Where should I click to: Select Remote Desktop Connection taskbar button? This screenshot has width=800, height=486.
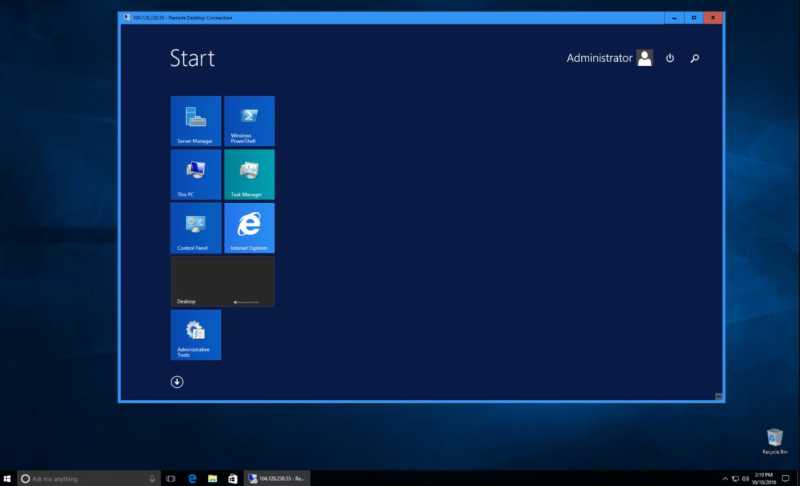[x=277, y=478]
